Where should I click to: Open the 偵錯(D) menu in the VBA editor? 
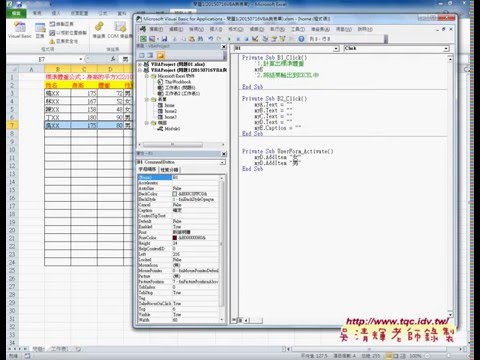pyautogui.click(x=256, y=29)
